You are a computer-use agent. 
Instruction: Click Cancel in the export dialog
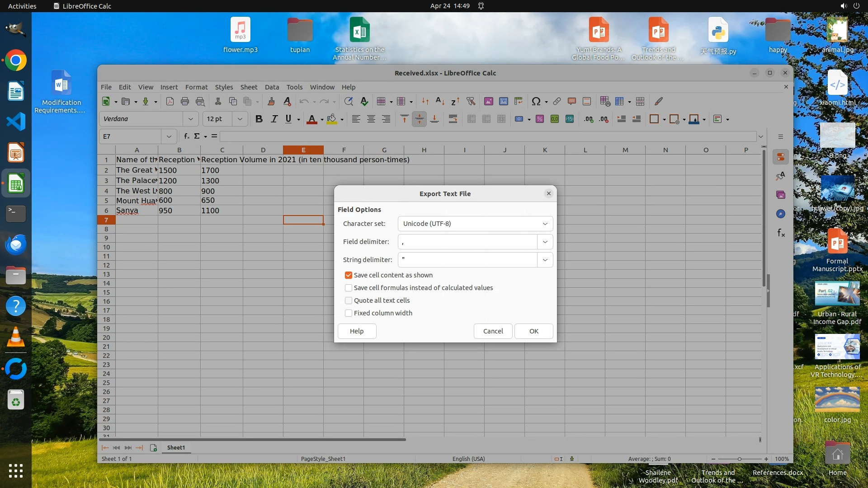pyautogui.click(x=493, y=331)
